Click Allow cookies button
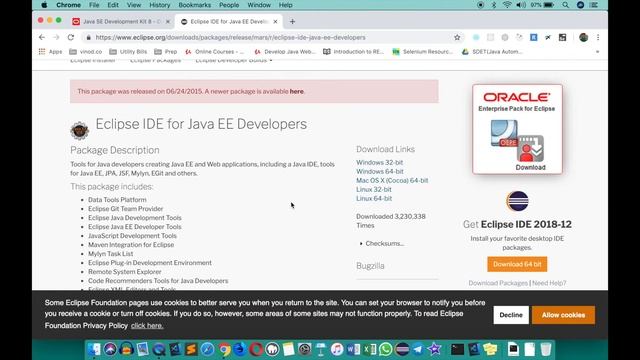Image resolution: width=640 pixels, height=360 pixels. coord(563,315)
